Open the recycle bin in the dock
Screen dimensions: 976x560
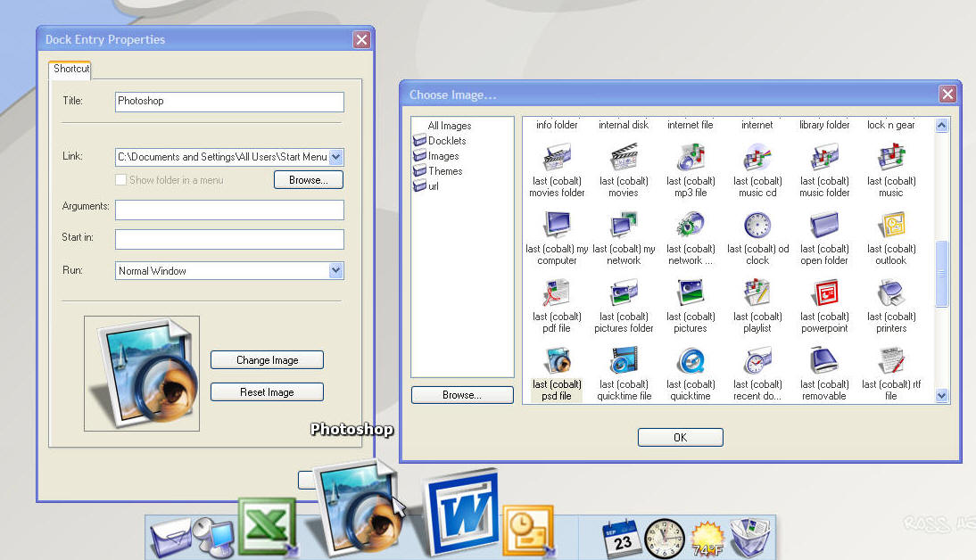750,537
